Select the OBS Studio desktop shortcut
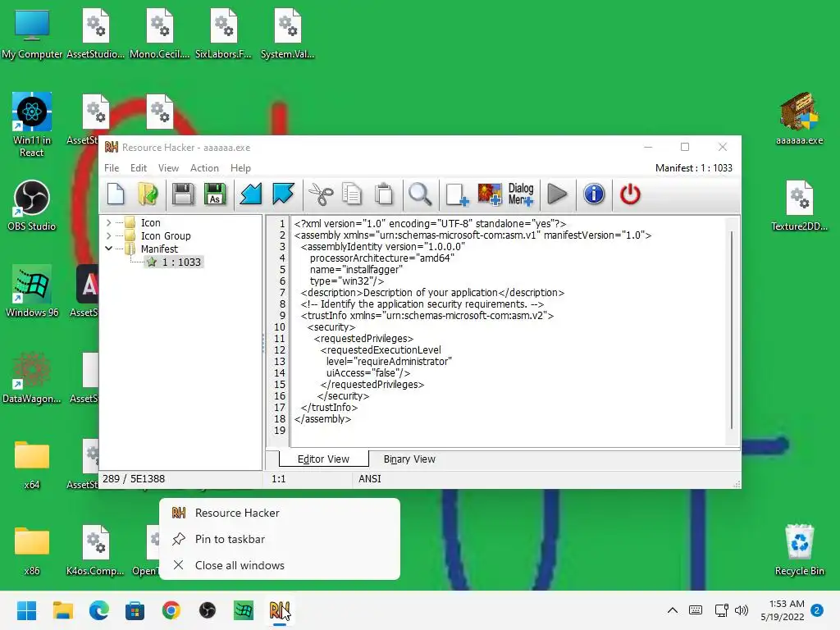The image size is (840, 630). 32,205
